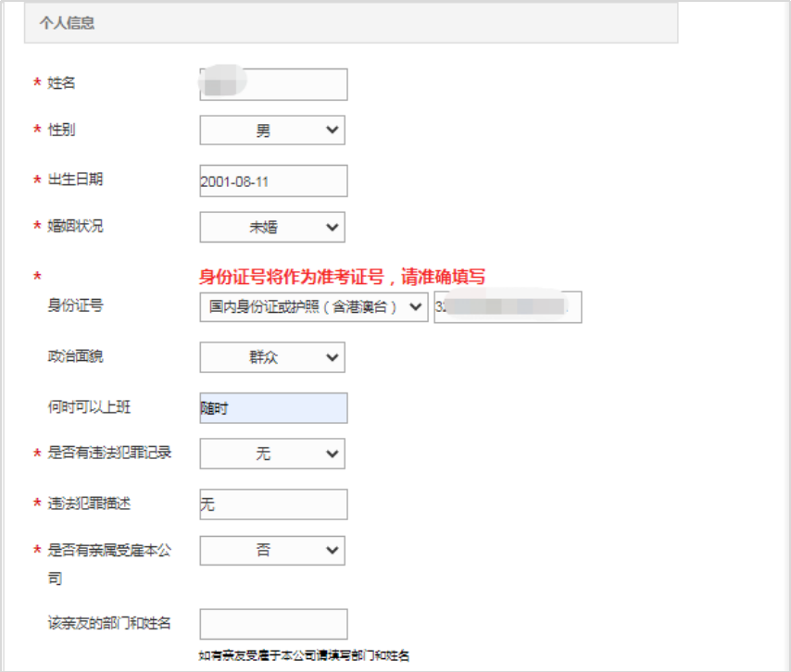Click the 该亲友的部门和姓名 label
Screen dimensions: 791x672
[109, 623]
